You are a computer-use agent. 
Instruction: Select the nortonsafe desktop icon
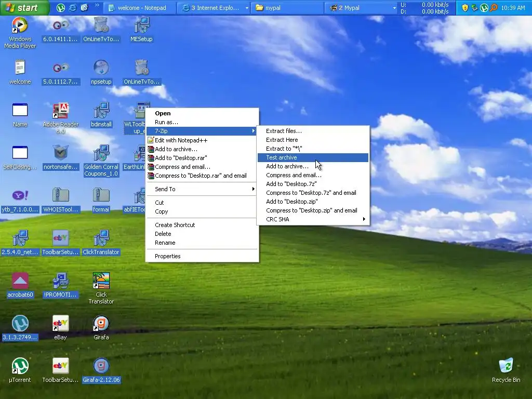[x=60, y=153]
